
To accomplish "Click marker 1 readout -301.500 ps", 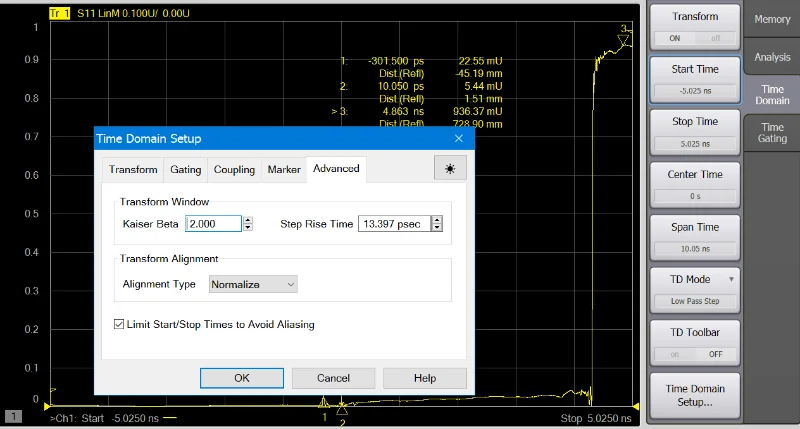I will (396, 61).
